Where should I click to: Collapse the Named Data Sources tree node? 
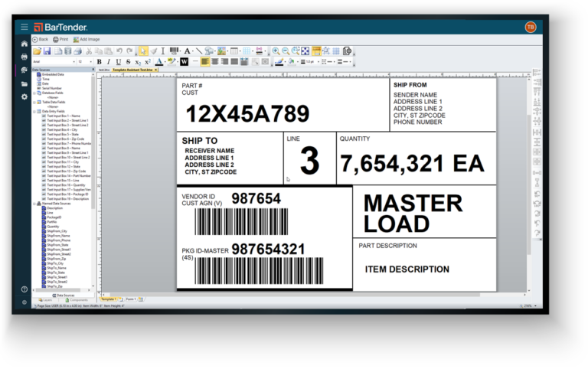point(34,204)
